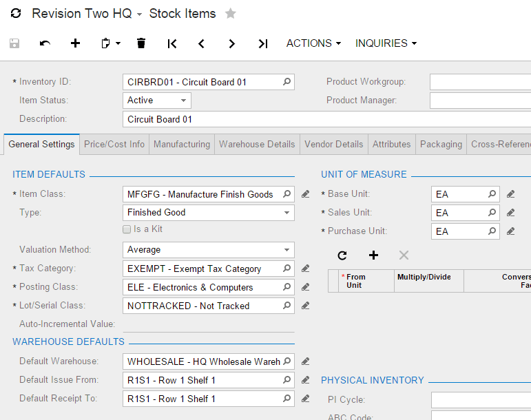Expand the clipboard dropdown arrow

pyautogui.click(x=118, y=43)
